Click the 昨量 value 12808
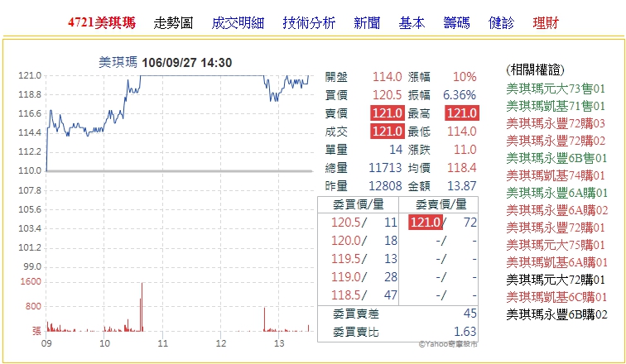Screen dimensions: 626x364 tap(385, 186)
